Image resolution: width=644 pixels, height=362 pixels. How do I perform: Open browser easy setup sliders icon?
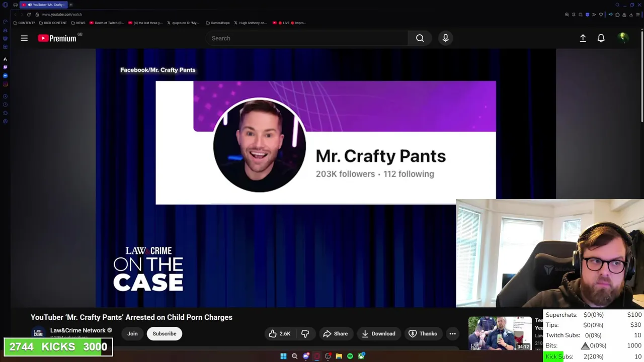pyautogui.click(x=638, y=15)
